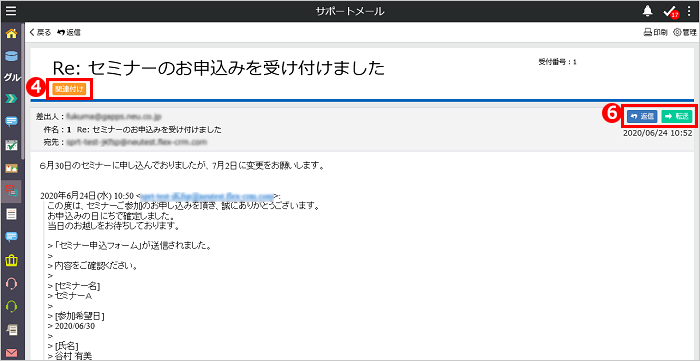
Task: Open the checkmark tasks icon with badge
Action: 670,12
